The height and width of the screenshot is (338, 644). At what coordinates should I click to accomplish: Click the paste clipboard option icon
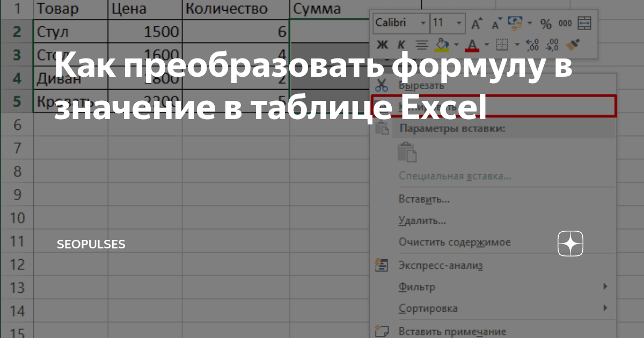click(x=407, y=152)
